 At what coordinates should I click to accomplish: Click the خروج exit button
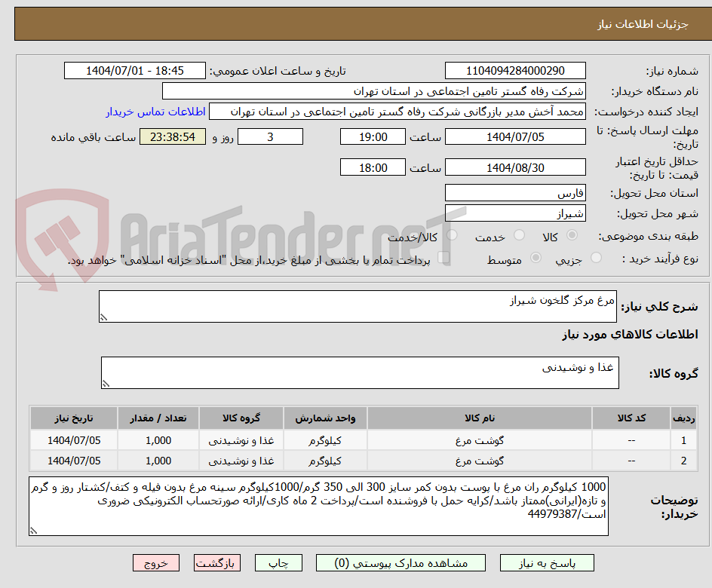click(155, 563)
